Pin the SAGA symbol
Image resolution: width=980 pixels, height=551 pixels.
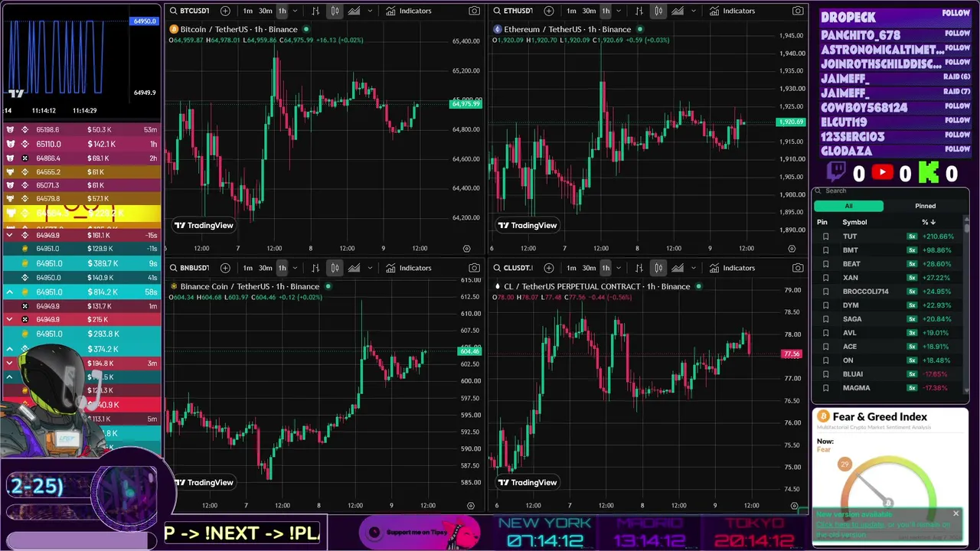point(825,319)
